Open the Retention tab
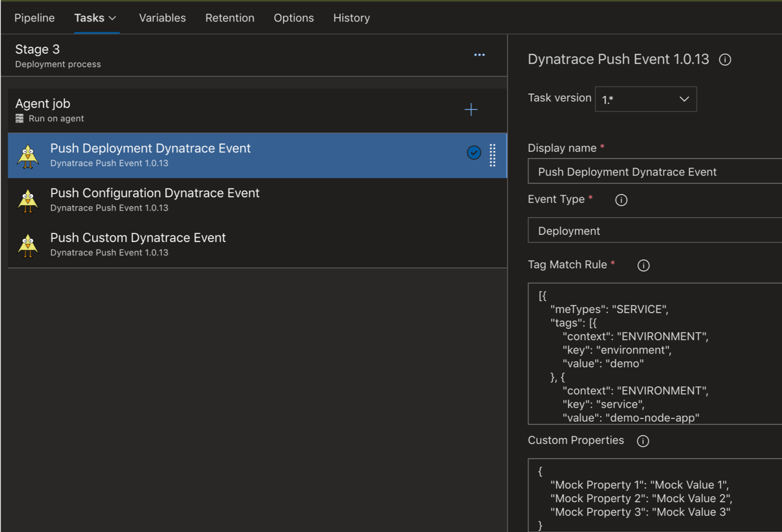The height and width of the screenshot is (532, 782). pos(230,18)
